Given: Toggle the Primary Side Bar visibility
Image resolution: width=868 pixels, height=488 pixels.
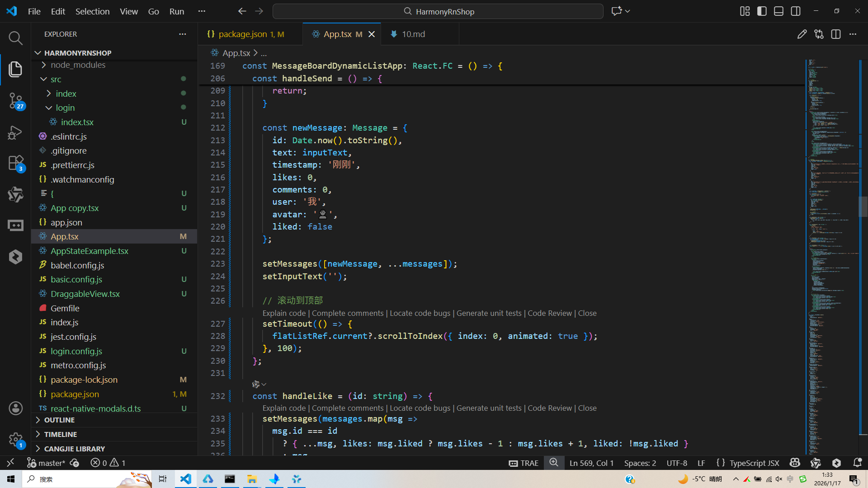Looking at the screenshot, I should point(762,11).
